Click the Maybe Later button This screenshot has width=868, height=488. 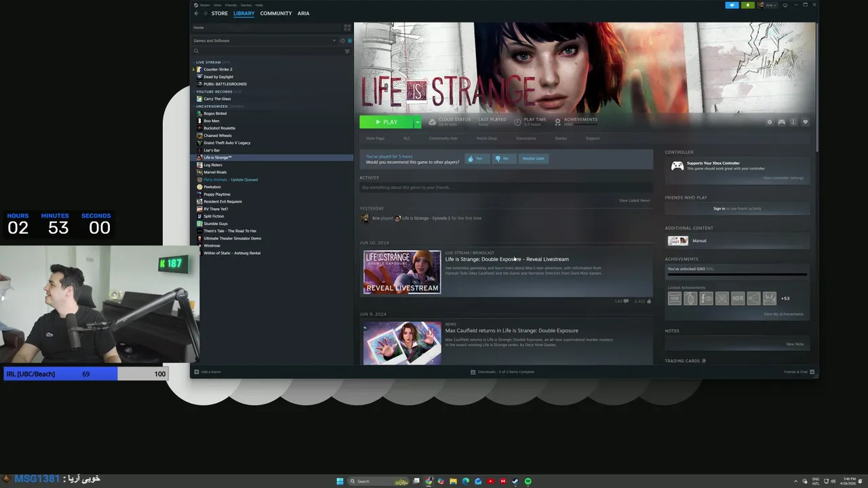point(533,159)
